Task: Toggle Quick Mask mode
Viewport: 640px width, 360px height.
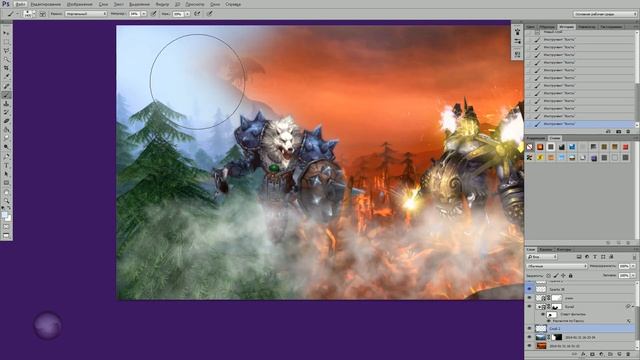Action: (6, 227)
